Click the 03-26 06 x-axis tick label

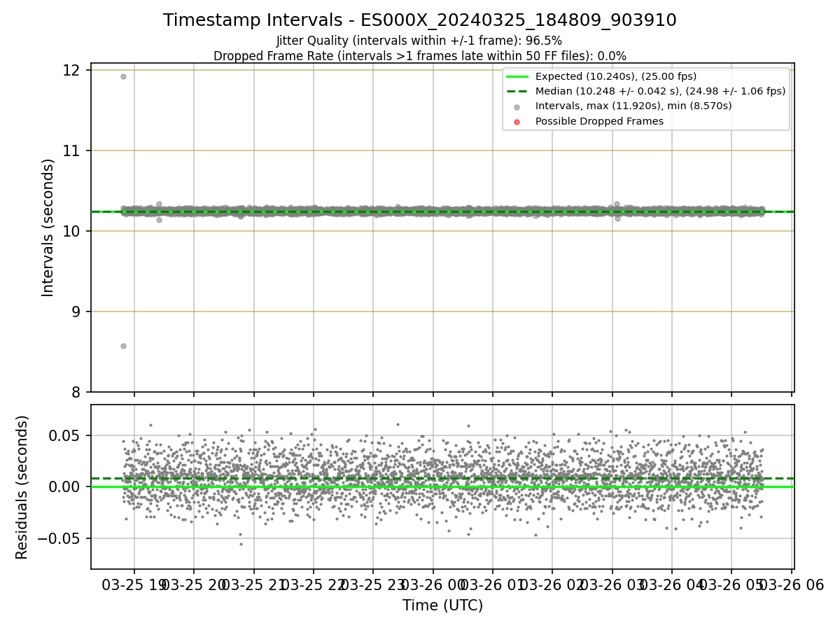pos(791,584)
